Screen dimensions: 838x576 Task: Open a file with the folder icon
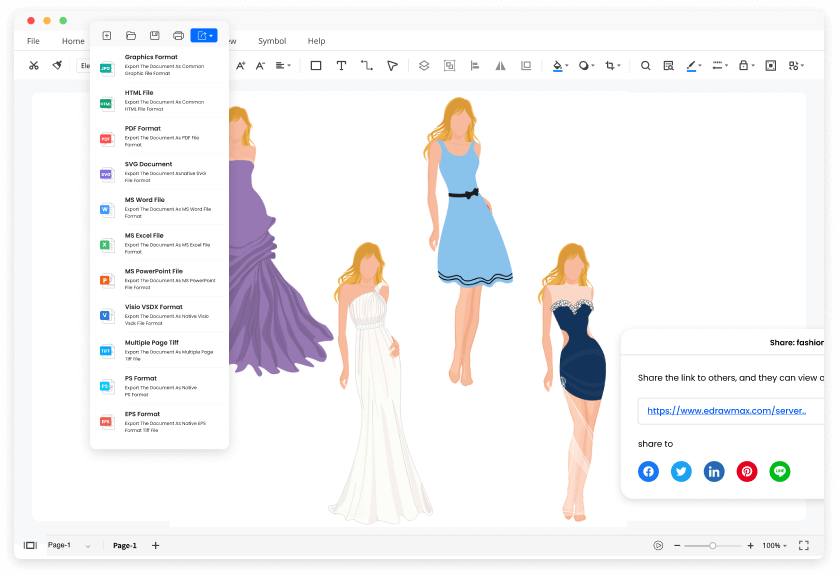tap(131, 36)
